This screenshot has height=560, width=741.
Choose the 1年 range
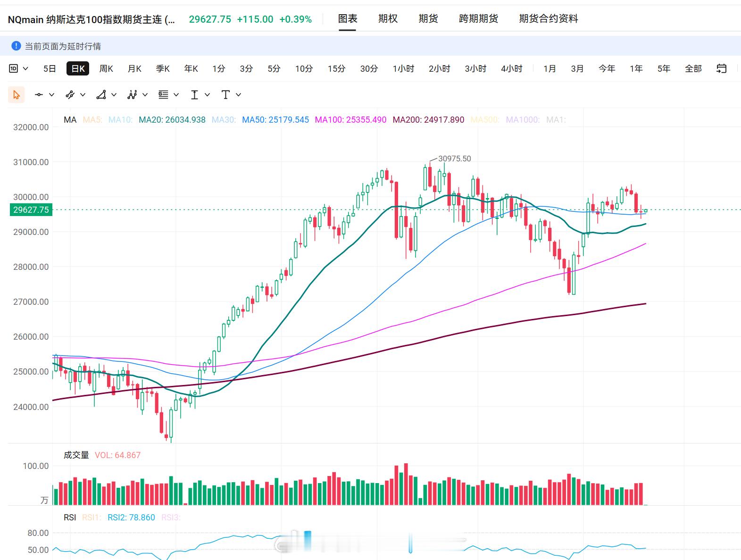pos(636,68)
